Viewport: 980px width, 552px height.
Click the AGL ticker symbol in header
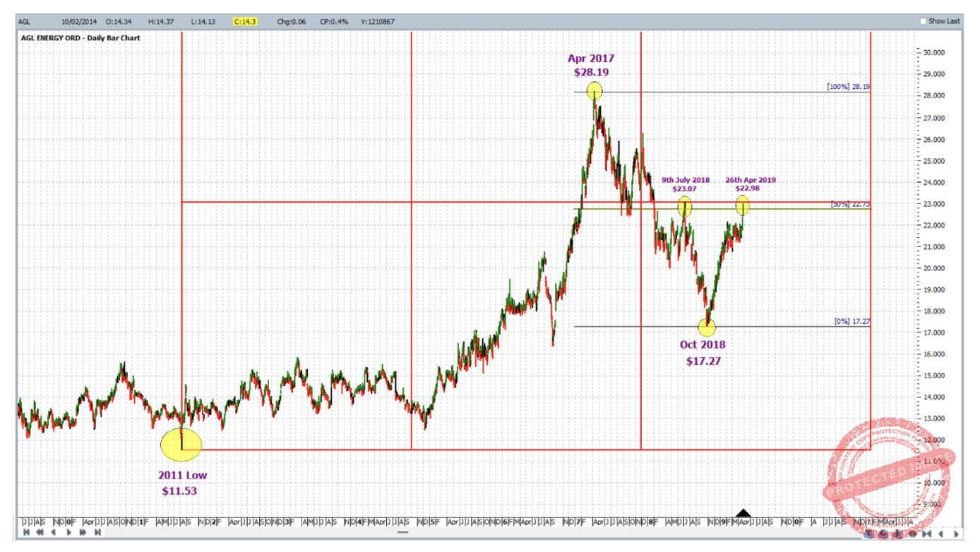26,22
